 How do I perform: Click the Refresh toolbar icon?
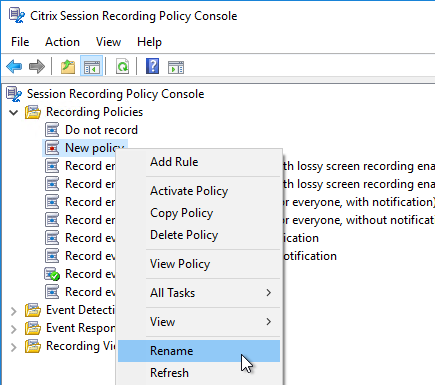click(122, 67)
